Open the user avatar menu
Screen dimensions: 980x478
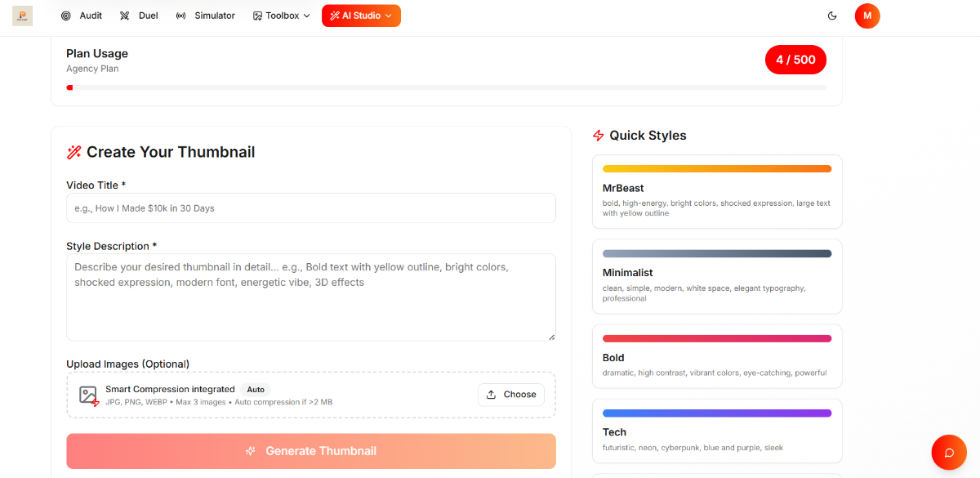point(867,16)
